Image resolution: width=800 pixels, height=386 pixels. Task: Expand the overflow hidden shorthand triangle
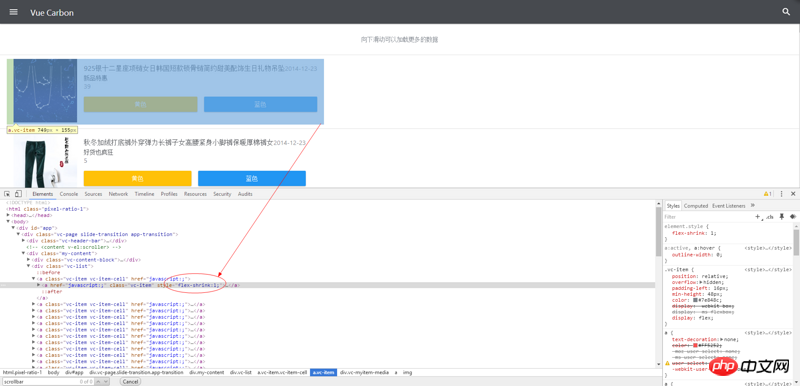pyautogui.click(x=702, y=282)
